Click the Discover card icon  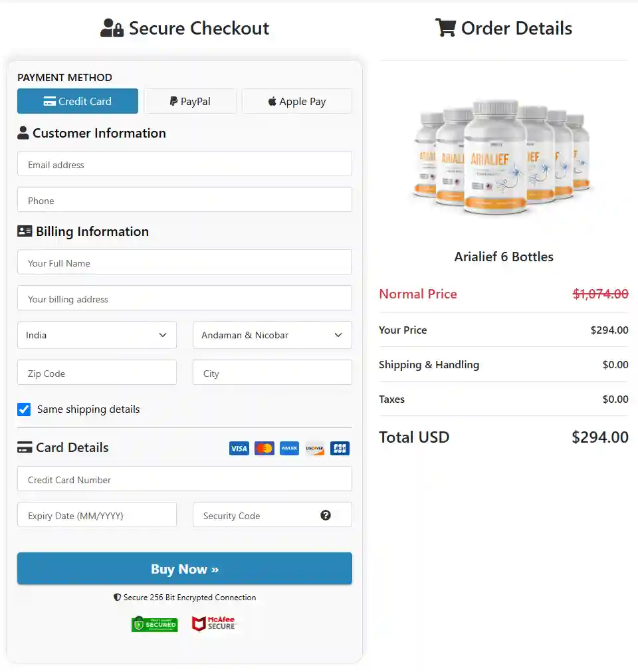click(x=314, y=448)
